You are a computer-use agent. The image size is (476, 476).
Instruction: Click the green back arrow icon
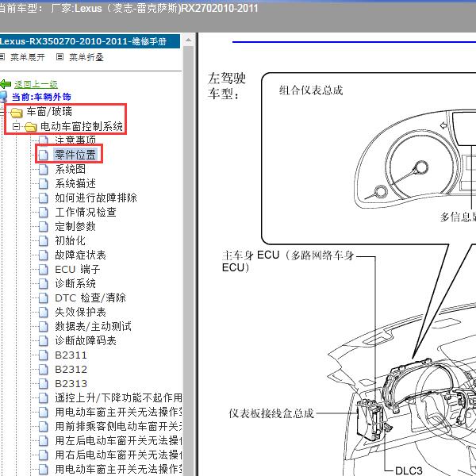tap(6, 84)
